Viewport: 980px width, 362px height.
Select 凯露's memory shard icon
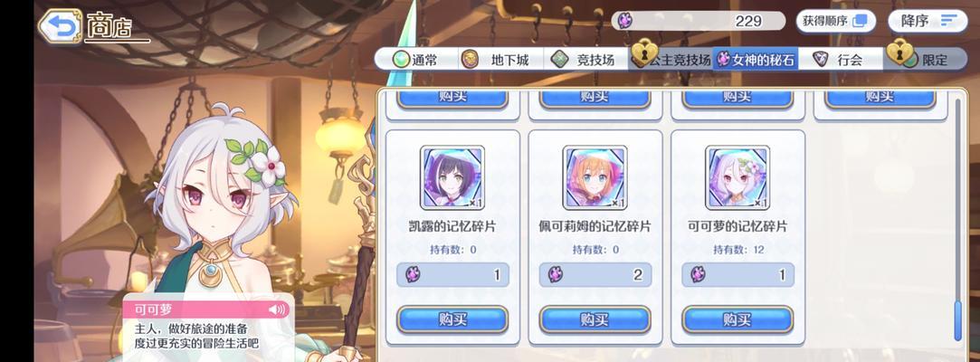click(x=452, y=177)
